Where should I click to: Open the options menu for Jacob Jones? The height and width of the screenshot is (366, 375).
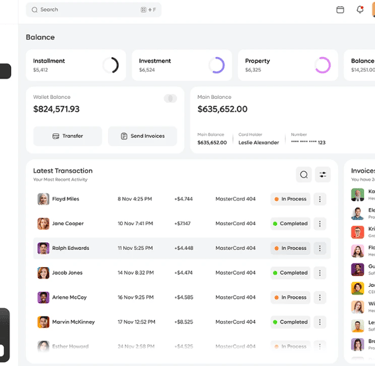[320, 273]
